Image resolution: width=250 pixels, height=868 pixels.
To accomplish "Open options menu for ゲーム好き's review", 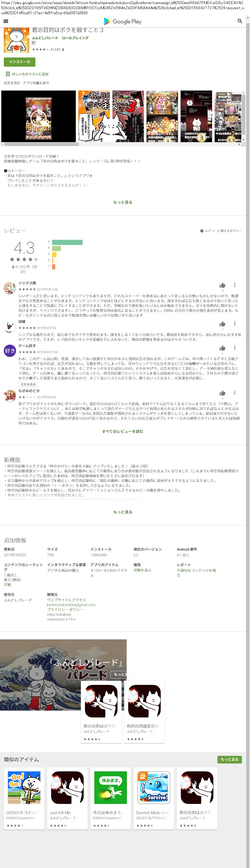I will point(234,348).
